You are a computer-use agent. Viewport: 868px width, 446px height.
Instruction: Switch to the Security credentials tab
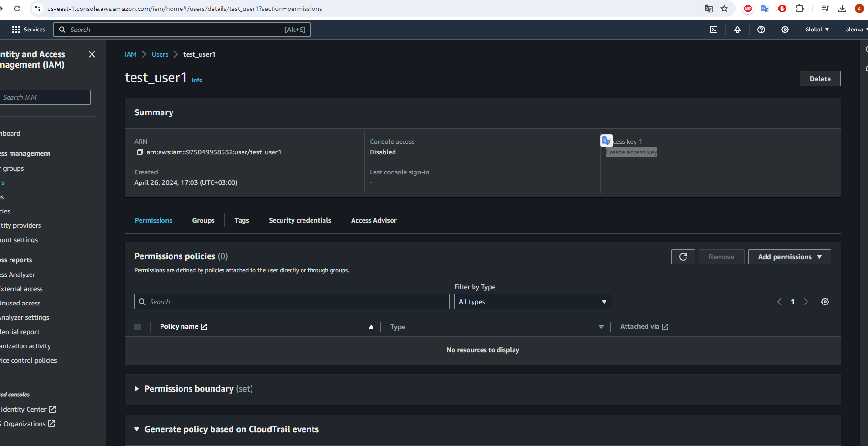[x=300, y=220]
